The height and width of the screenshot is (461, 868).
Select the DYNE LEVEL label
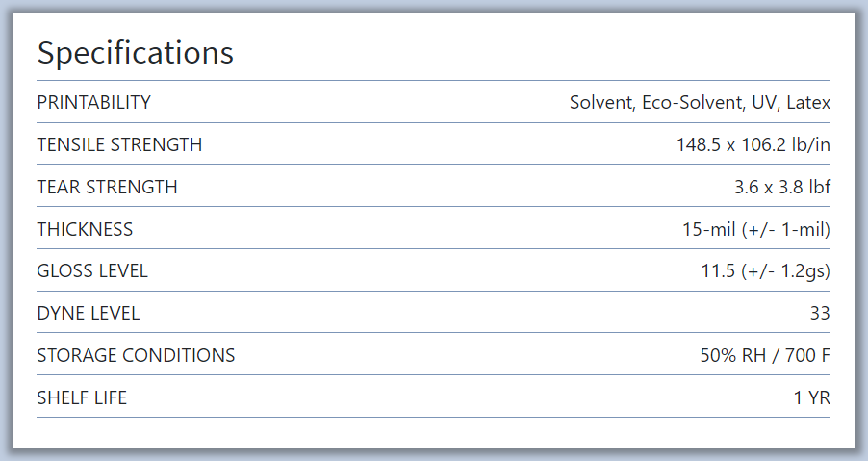point(88,313)
